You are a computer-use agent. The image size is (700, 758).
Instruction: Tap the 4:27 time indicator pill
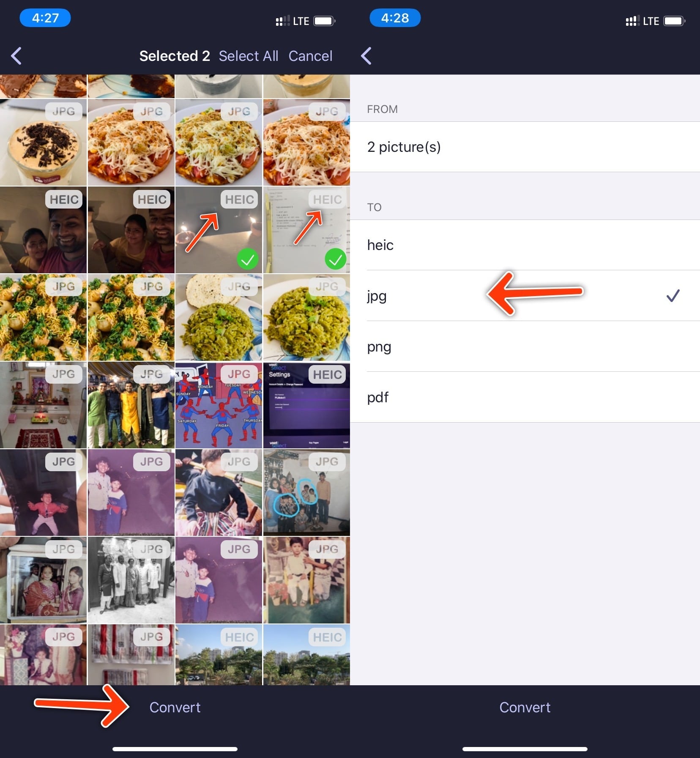(45, 18)
